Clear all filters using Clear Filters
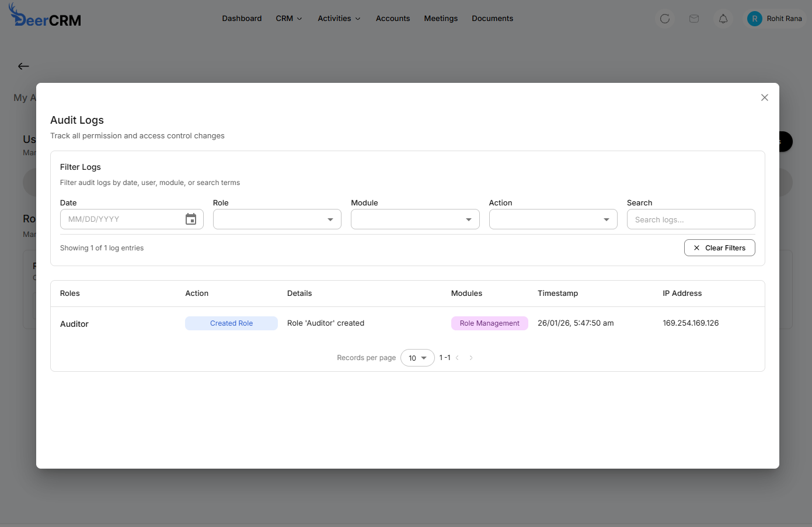Screen dimensions: 812x527 click(720, 247)
